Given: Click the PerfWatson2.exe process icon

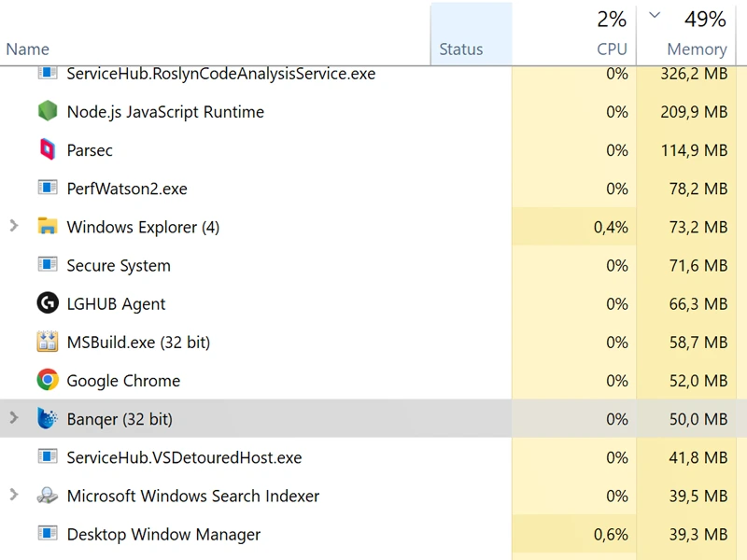Looking at the screenshot, I should click(x=48, y=188).
